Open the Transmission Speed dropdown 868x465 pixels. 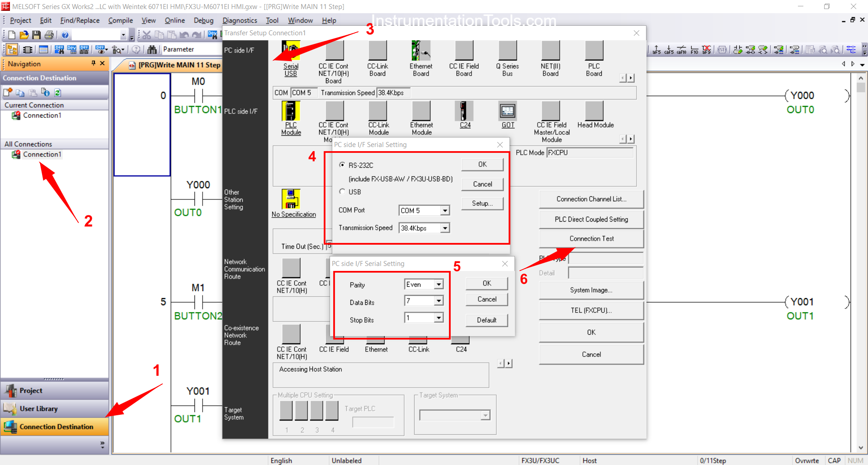tap(445, 228)
